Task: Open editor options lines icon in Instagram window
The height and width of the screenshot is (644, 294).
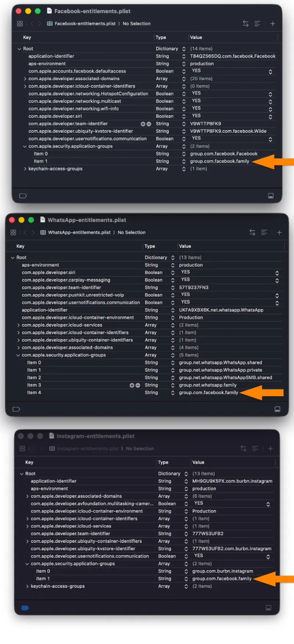Action: [255, 448]
